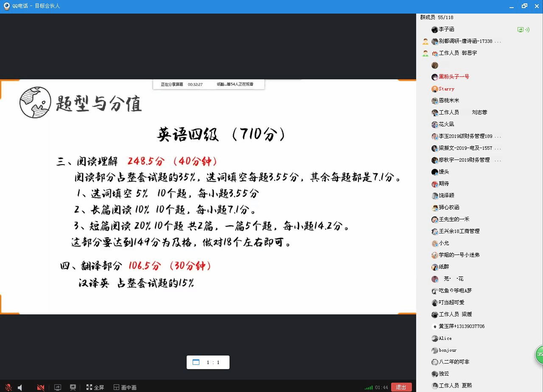
Task: Click the 群成员 55/118 header
Action: (437, 17)
